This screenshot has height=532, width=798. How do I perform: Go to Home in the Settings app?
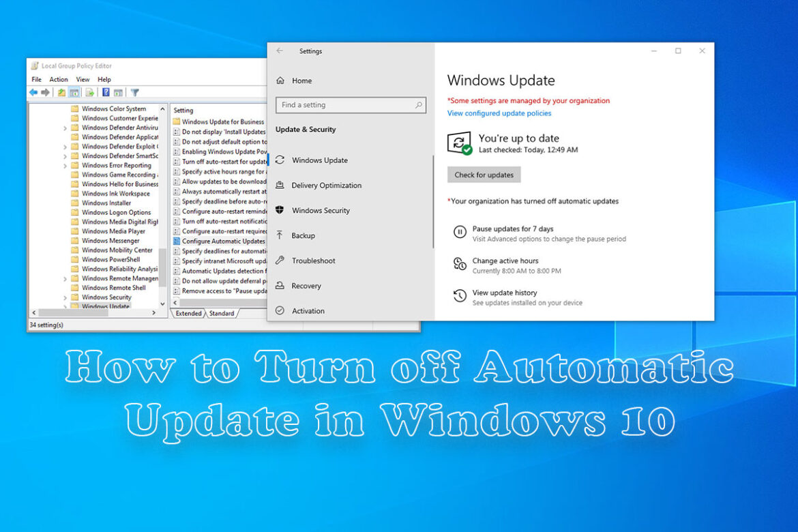(x=301, y=80)
